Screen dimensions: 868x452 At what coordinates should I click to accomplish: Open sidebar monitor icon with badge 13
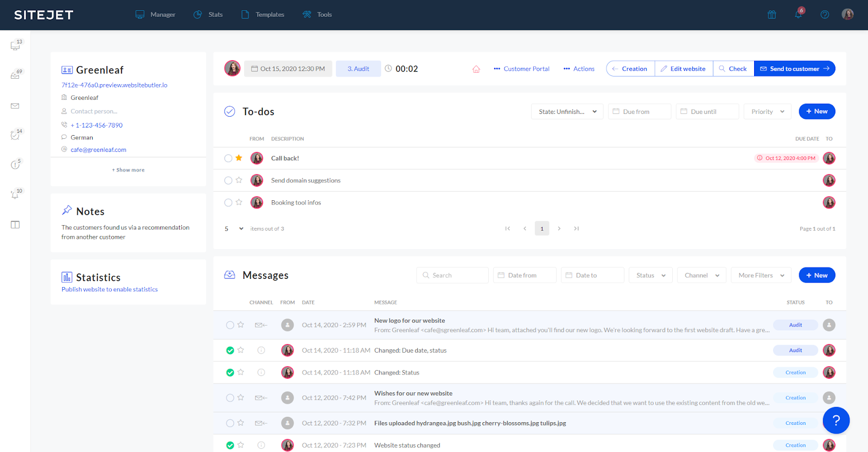point(15,46)
